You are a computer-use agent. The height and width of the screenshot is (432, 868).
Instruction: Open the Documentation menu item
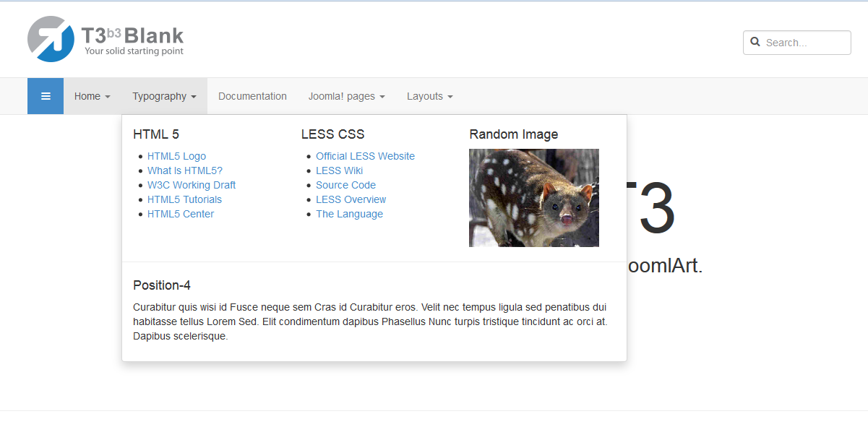[x=252, y=96]
